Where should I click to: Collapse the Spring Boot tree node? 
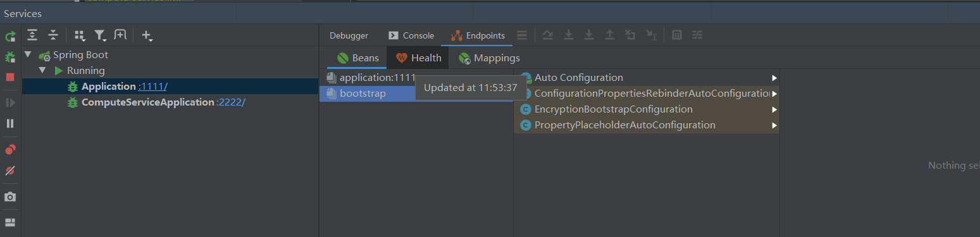(x=28, y=55)
